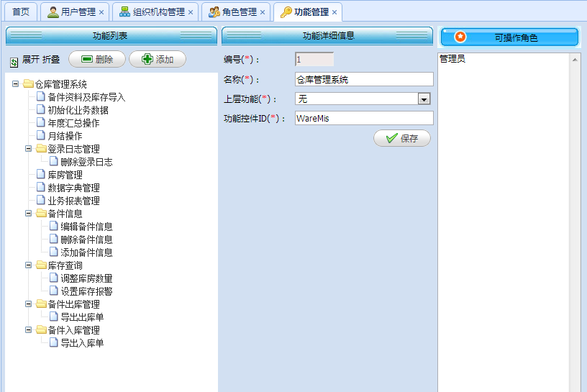Collapse the 备件入库管理 node

(x=29, y=330)
